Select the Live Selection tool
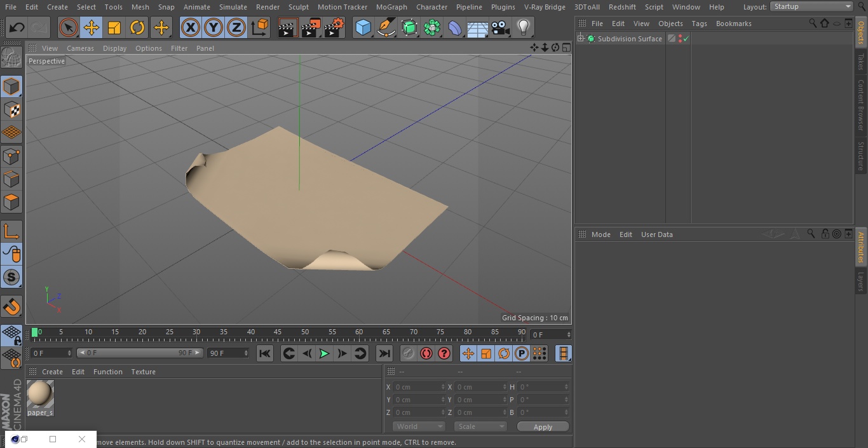The width and height of the screenshot is (868, 448). coord(69,28)
